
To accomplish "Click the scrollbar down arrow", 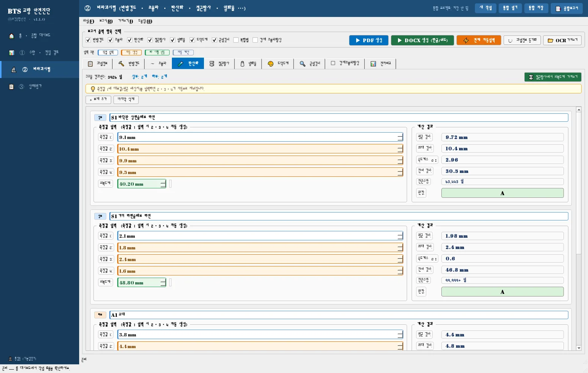I will point(579,348).
